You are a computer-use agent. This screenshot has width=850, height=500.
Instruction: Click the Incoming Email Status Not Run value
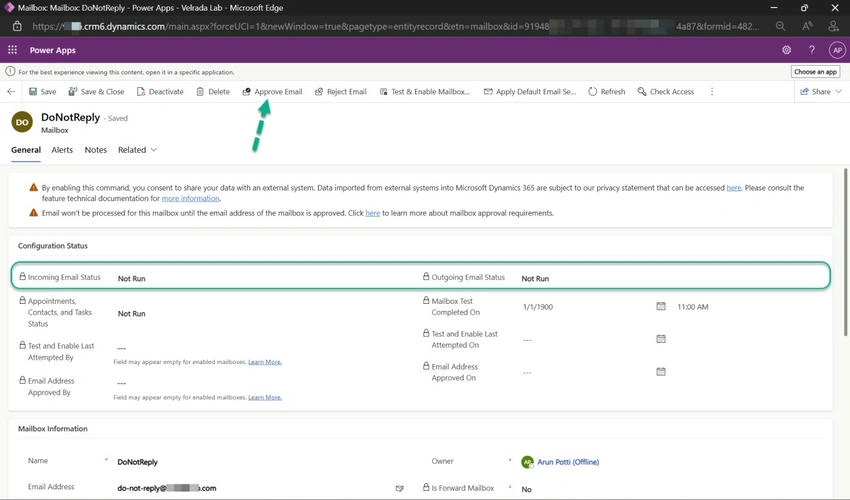tap(132, 279)
